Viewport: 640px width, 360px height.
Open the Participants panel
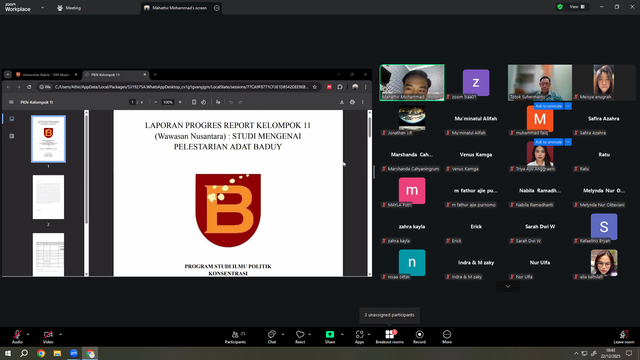236,337
